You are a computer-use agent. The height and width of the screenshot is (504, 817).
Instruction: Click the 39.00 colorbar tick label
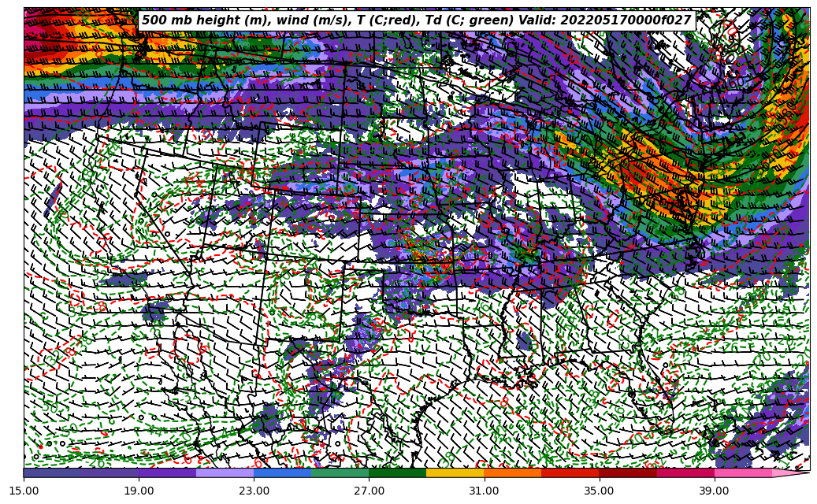click(x=715, y=491)
